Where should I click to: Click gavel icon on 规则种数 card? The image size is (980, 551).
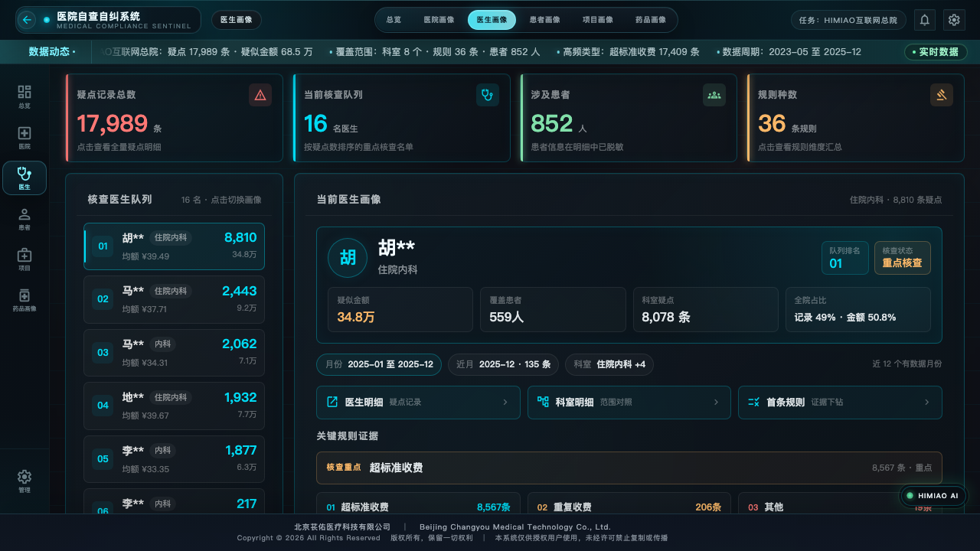[x=942, y=95]
